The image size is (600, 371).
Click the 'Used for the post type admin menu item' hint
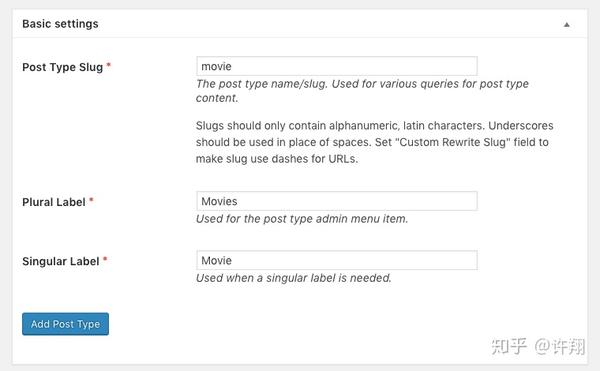pos(302,219)
